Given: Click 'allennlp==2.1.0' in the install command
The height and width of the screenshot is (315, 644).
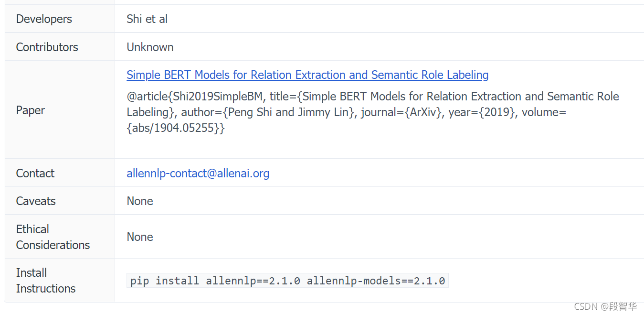Looking at the screenshot, I should click(253, 281).
